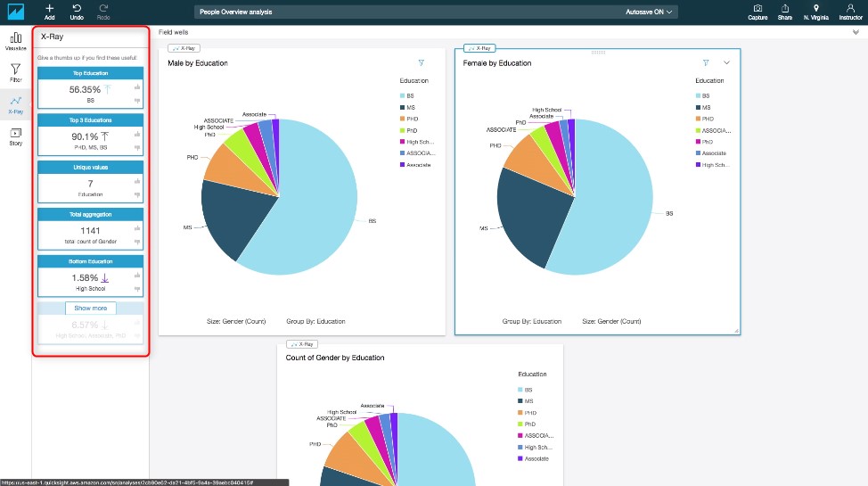The height and width of the screenshot is (486, 868).
Task: Open the Instructor user menu
Action: 850,12
